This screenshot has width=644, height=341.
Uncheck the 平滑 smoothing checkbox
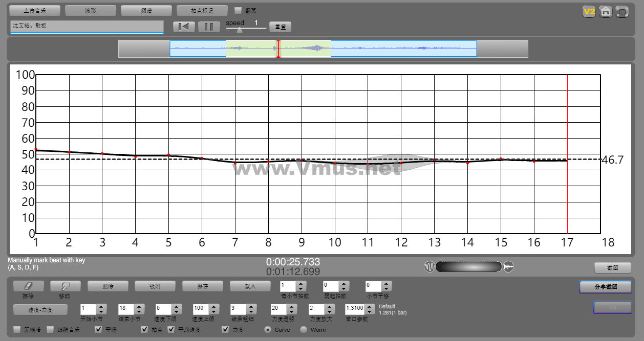click(99, 330)
